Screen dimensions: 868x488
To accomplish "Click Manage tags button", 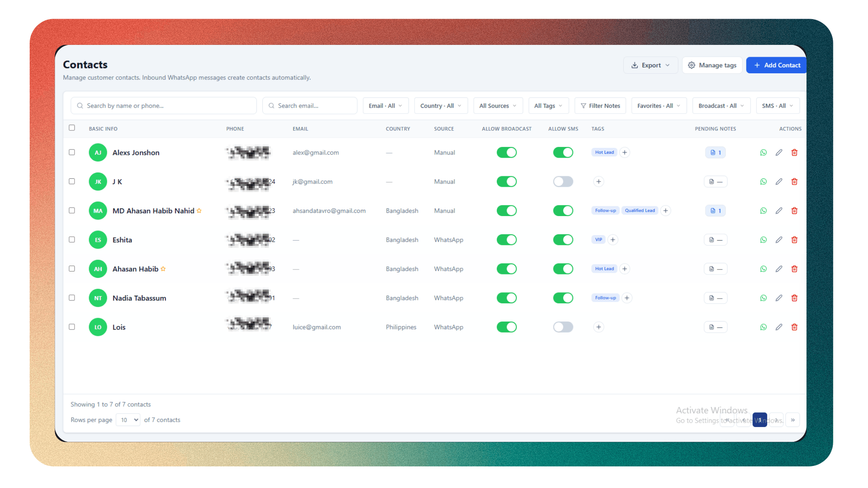I will (712, 65).
